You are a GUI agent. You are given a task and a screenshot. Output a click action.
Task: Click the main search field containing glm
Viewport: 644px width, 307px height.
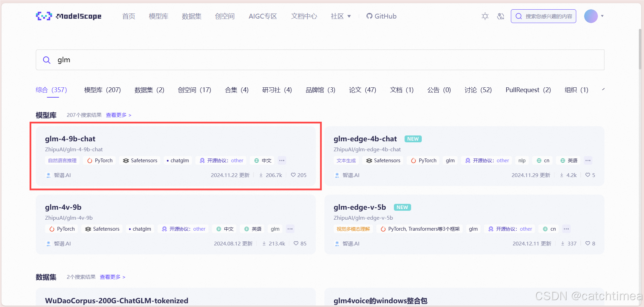tap(320, 60)
